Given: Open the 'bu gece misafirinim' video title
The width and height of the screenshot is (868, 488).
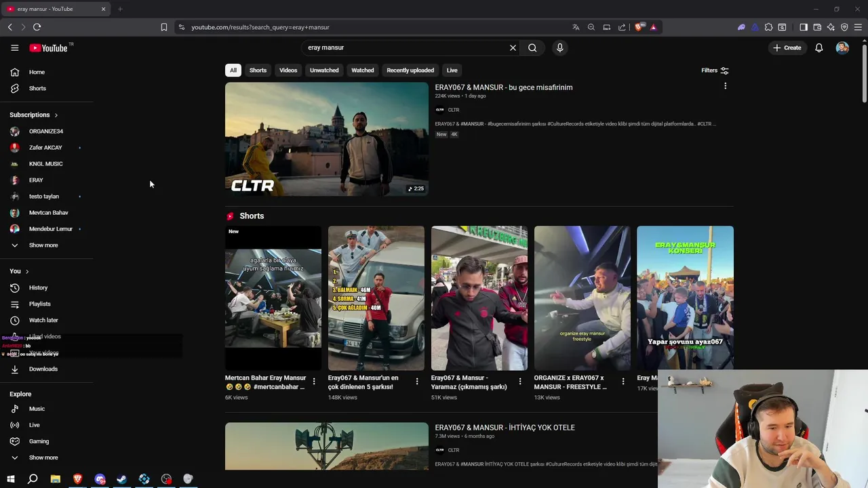Looking at the screenshot, I should pyautogui.click(x=504, y=87).
